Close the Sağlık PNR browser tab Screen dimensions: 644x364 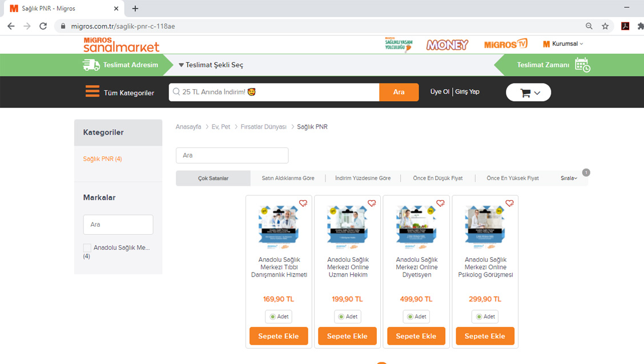(116, 9)
